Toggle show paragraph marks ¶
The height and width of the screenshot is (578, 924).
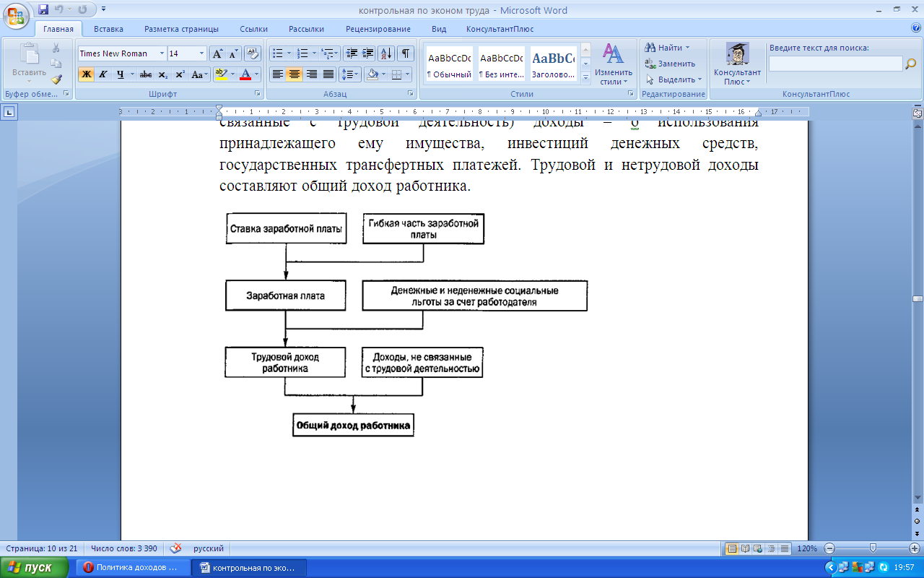(406, 53)
